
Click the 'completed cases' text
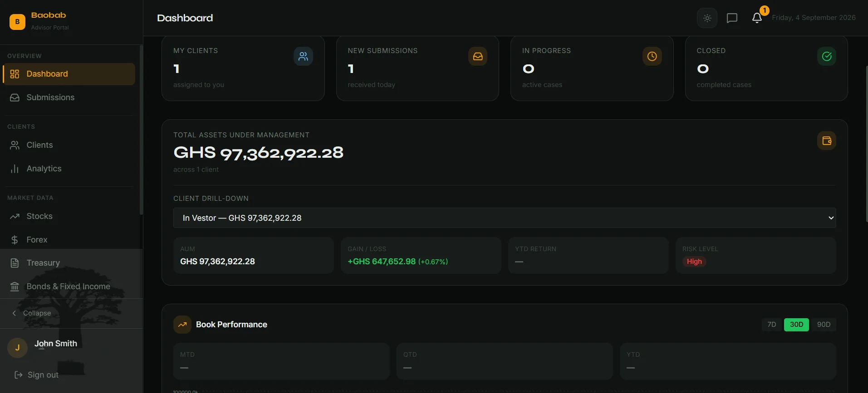[x=724, y=85]
